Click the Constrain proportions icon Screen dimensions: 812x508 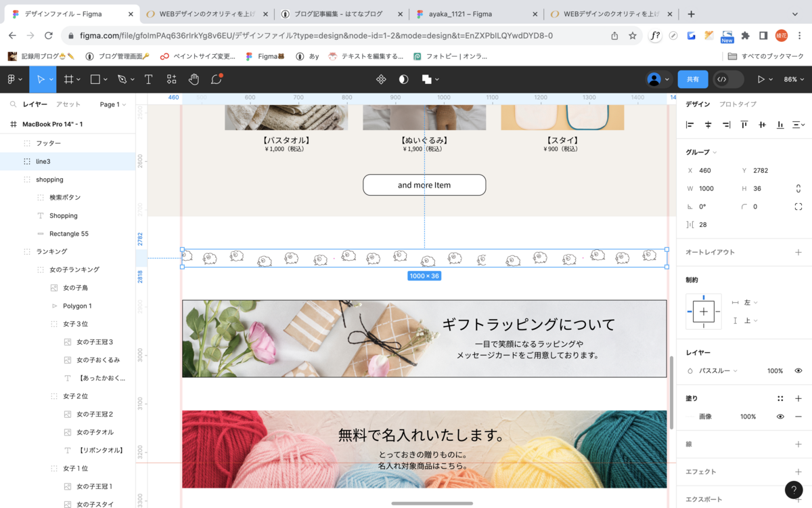(798, 188)
